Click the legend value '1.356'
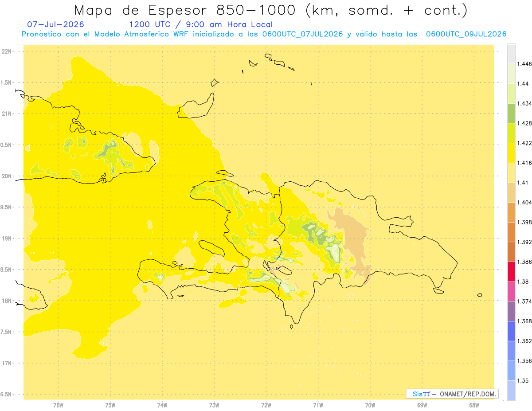Viewport: 532px width, 411px height. point(524,360)
